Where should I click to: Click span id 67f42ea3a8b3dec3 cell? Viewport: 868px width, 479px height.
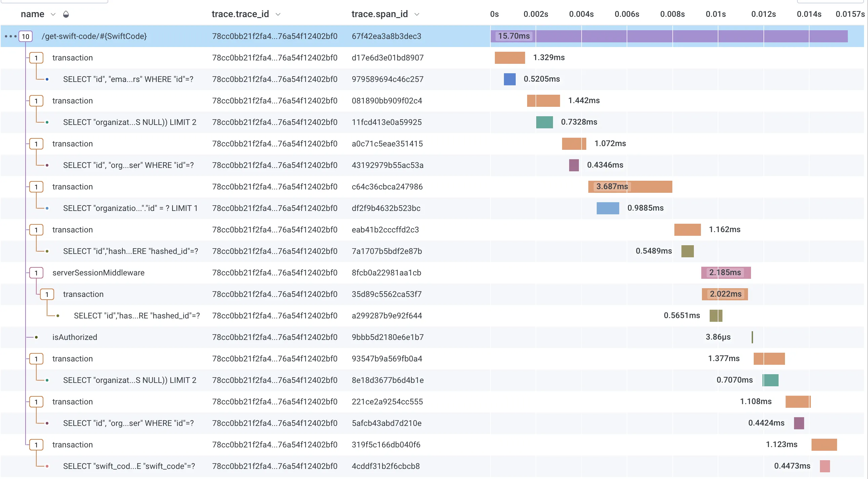(x=386, y=36)
